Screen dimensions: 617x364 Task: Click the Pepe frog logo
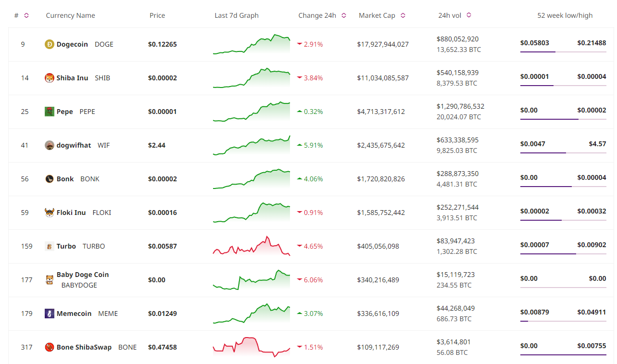(x=50, y=112)
